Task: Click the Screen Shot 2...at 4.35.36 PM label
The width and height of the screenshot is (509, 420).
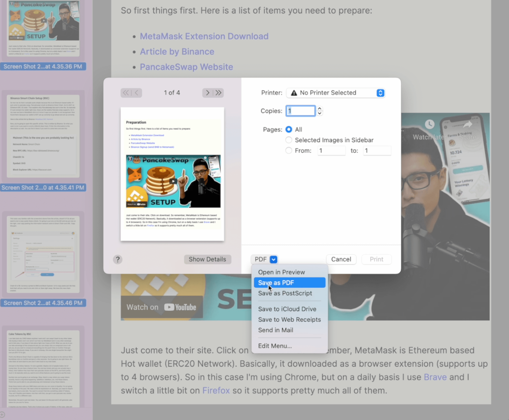Action: point(43,67)
